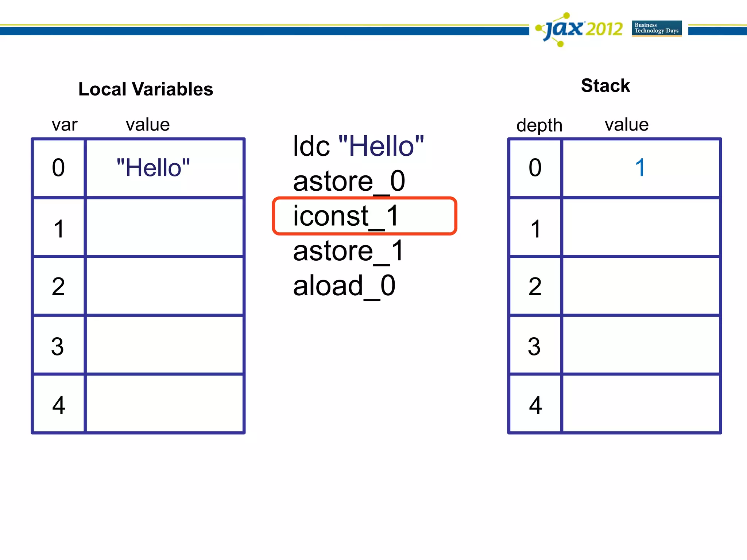Click variable index 4 in Local Variables

[x=58, y=405]
